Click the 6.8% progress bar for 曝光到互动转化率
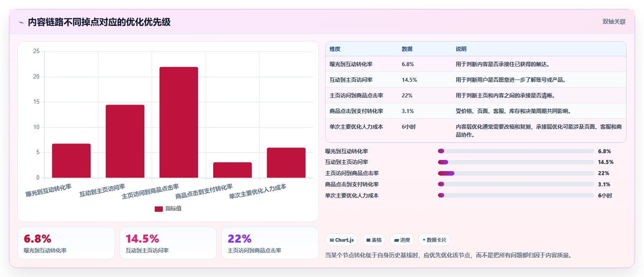The image size is (644, 277). (x=516, y=151)
